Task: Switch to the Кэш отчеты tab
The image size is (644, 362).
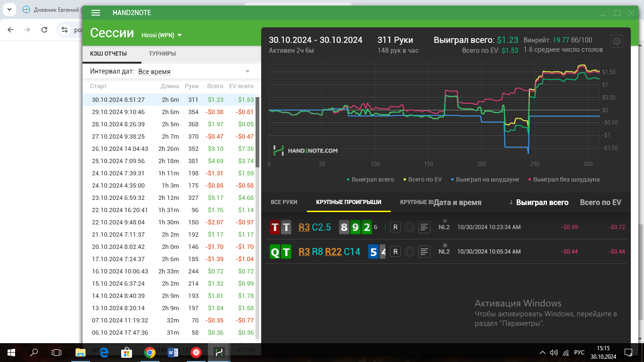Action: pyautogui.click(x=108, y=54)
